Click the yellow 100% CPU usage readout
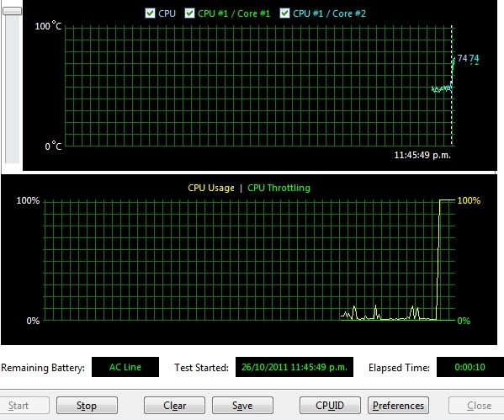Screen dimensions: 504x420 click(469, 200)
